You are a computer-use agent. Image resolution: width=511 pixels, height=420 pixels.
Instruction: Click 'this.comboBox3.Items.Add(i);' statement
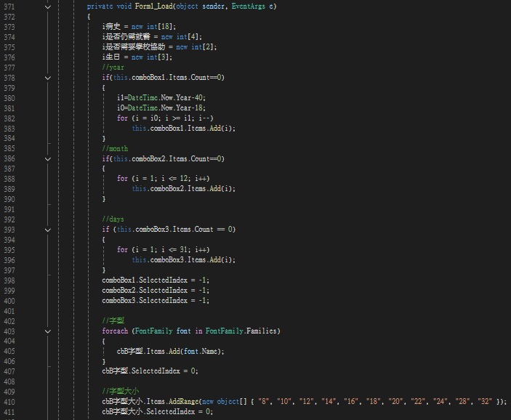(x=184, y=259)
